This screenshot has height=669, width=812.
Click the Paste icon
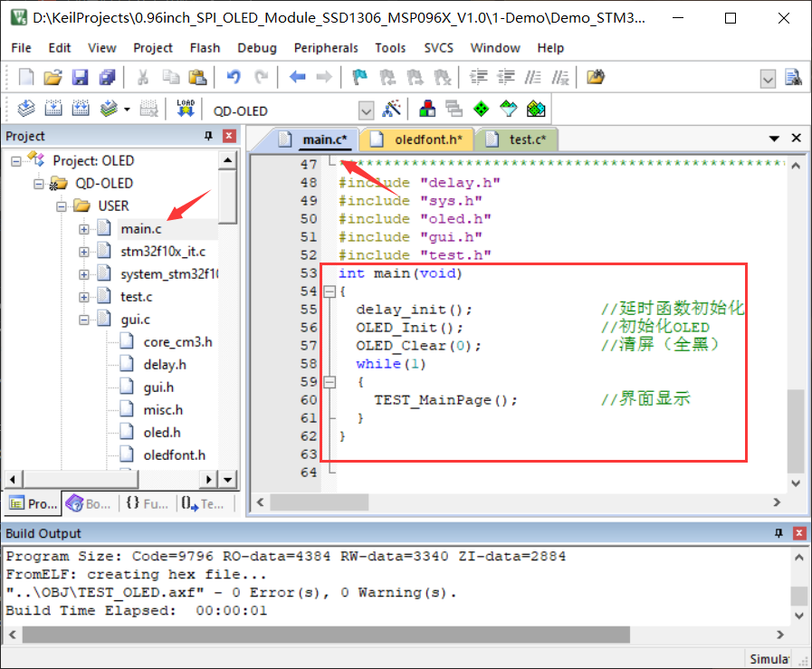point(197,77)
